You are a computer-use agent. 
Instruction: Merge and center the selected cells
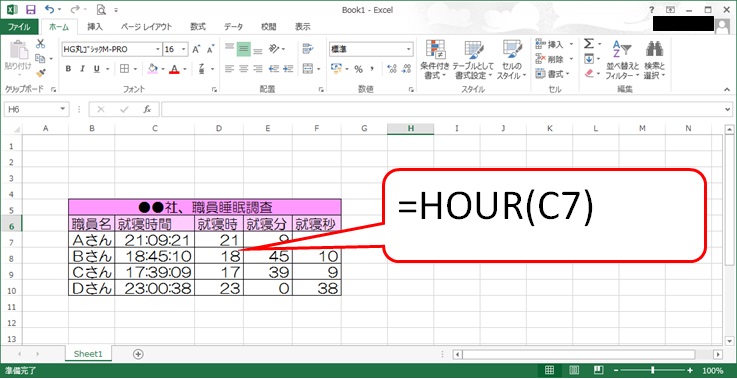(x=308, y=69)
